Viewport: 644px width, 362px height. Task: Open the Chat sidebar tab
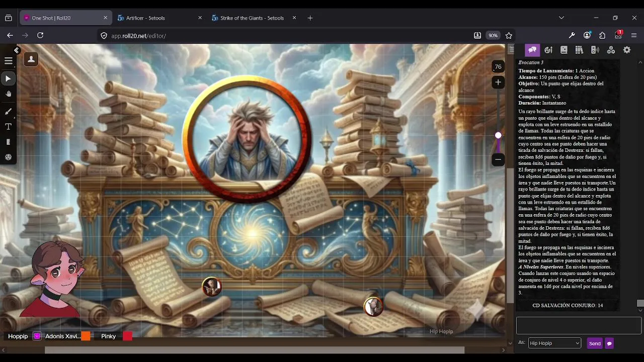pyautogui.click(x=532, y=50)
